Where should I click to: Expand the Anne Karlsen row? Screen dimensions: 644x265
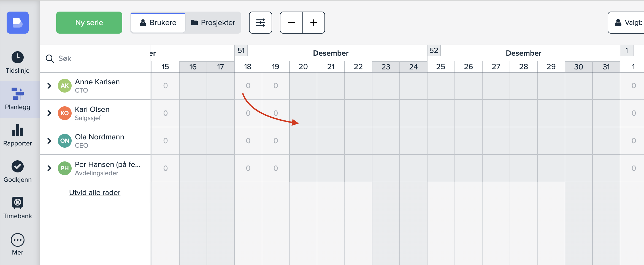49,86
